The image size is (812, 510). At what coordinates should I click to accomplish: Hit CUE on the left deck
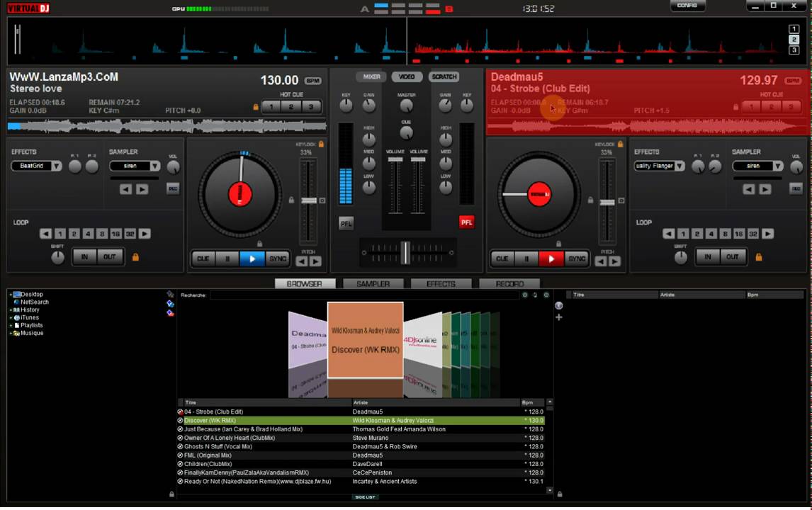tap(203, 259)
